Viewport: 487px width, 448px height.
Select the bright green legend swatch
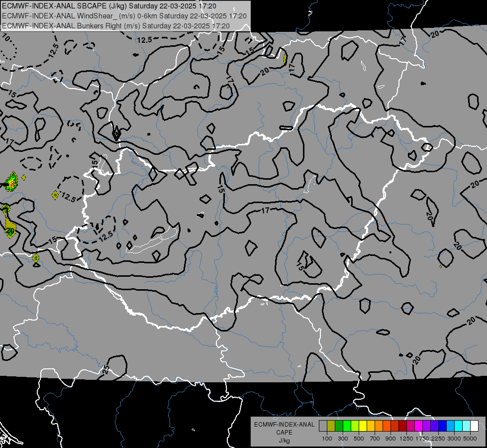click(347, 426)
